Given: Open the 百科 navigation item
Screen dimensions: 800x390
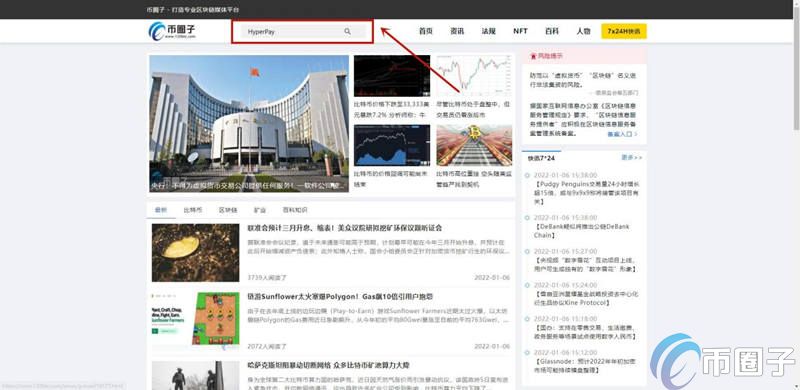Looking at the screenshot, I should 552,31.
